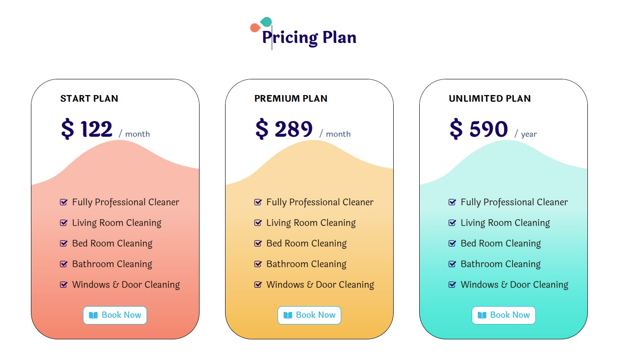Click check icon beside Unlimited Plan Fully Professional Cleaner
Image resolution: width=621 pixels, height=364 pixels.
(x=452, y=202)
